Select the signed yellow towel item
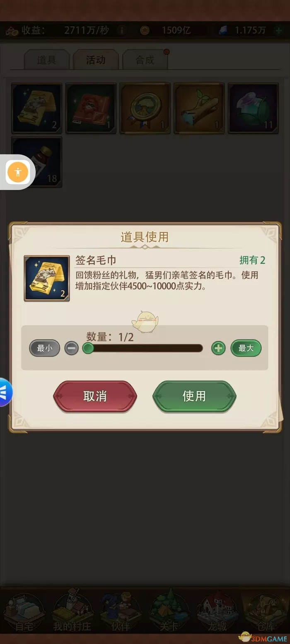 pos(36,108)
